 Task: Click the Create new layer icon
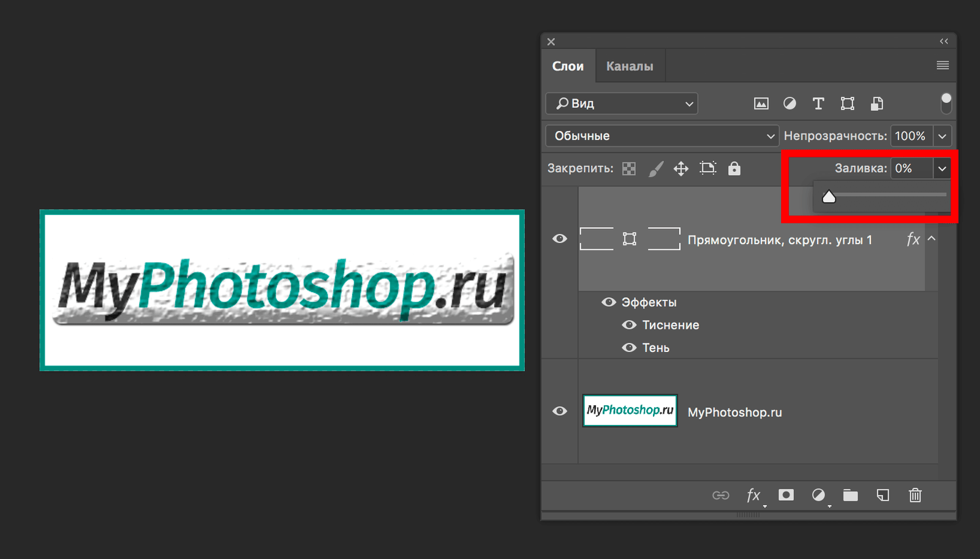[883, 496]
